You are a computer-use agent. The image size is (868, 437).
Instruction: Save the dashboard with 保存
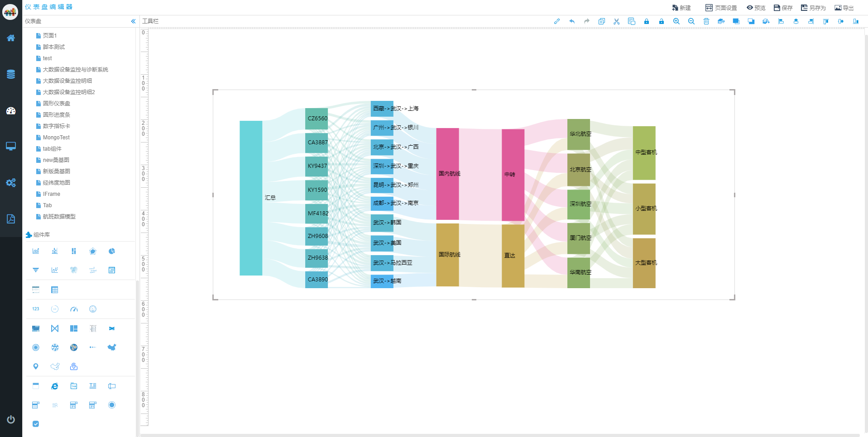(x=783, y=8)
